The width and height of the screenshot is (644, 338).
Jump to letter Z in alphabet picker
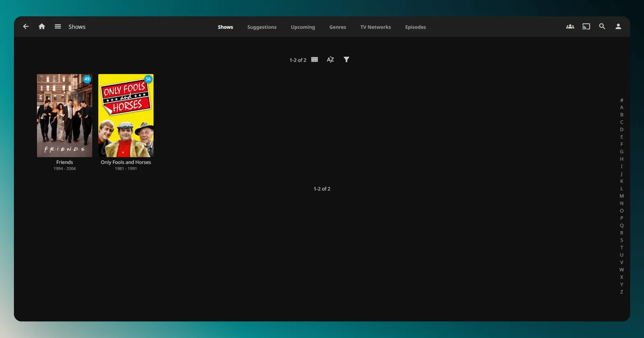pos(622,292)
